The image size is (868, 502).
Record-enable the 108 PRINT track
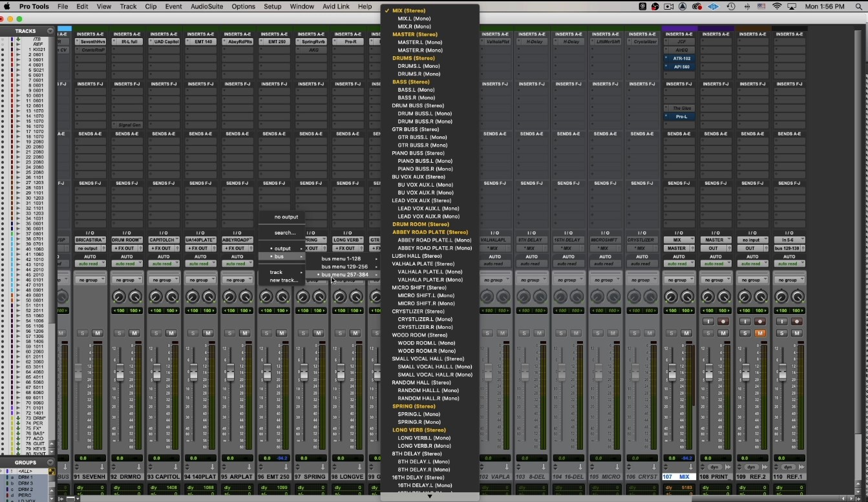tap(723, 322)
